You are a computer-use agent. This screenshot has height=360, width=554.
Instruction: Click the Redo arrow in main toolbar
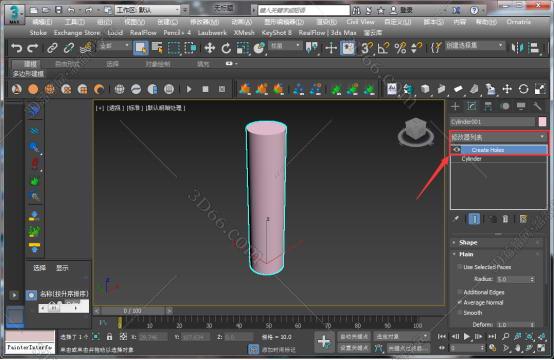tap(33, 48)
